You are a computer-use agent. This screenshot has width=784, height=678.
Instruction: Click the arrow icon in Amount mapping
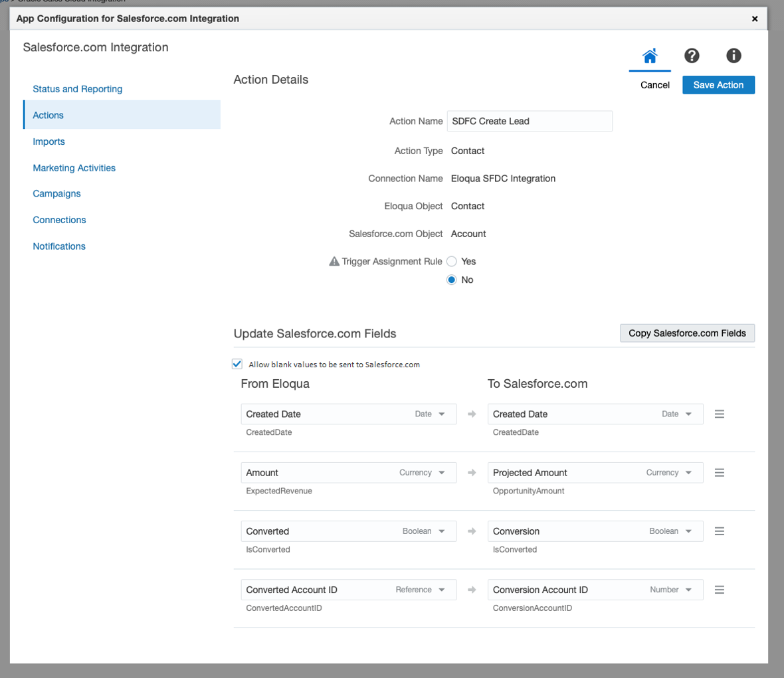point(472,473)
